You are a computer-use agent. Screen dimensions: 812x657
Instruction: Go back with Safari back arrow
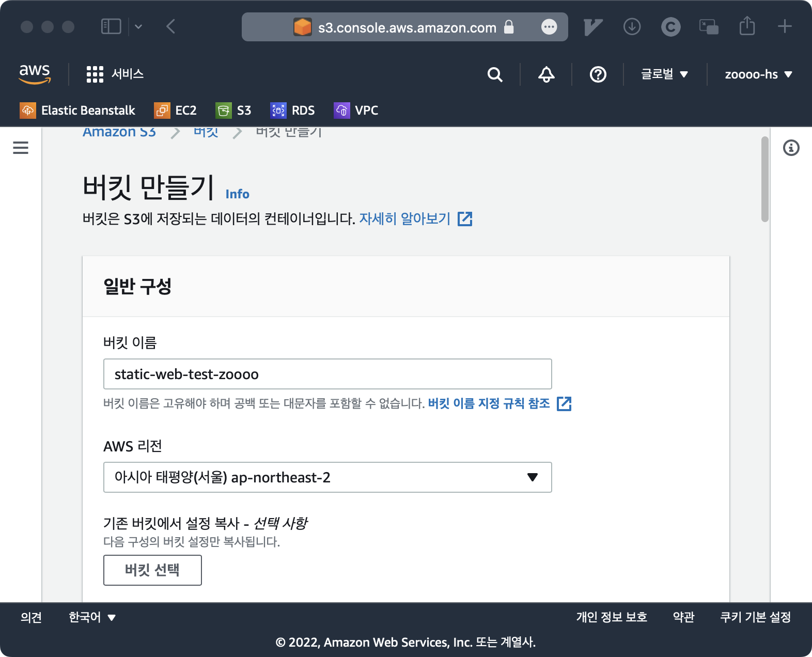tap(171, 26)
